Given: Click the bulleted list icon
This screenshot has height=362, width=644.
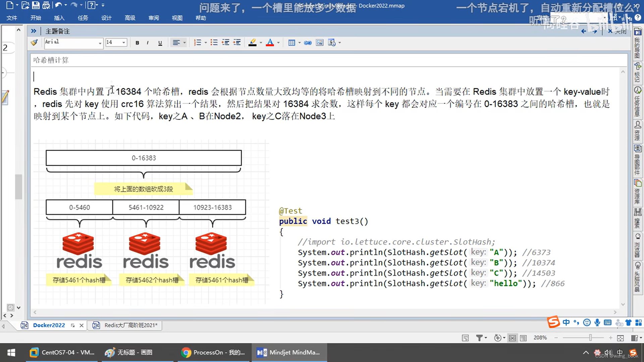Looking at the screenshot, I should click(x=214, y=43).
